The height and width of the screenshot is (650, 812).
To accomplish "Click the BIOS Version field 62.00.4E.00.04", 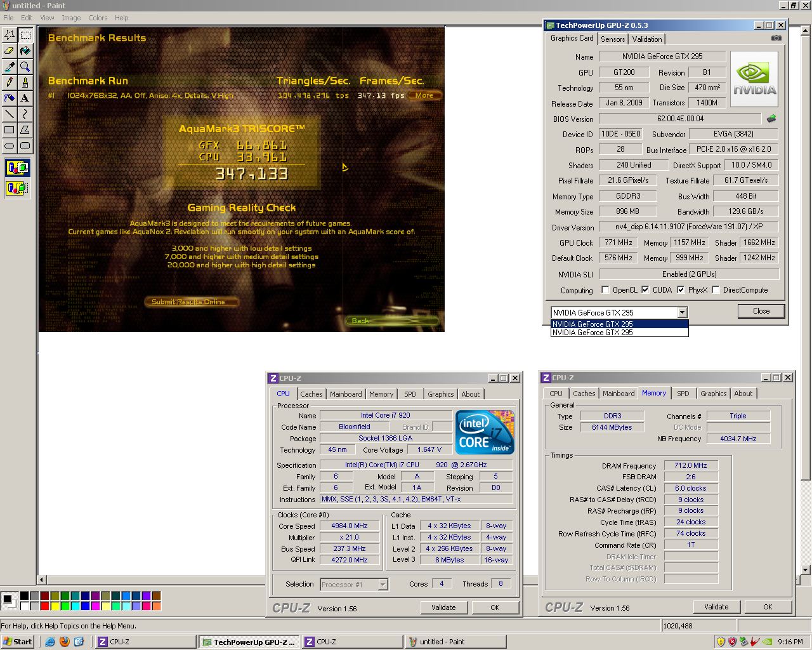I will pos(680,119).
